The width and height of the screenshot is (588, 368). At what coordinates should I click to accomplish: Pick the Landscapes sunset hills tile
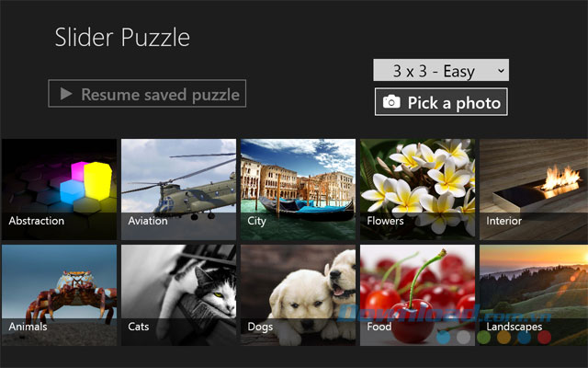click(534, 290)
